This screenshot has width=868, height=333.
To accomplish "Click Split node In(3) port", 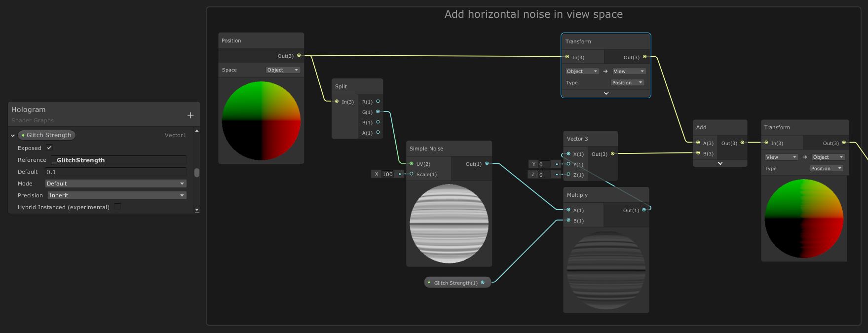I will pos(337,102).
